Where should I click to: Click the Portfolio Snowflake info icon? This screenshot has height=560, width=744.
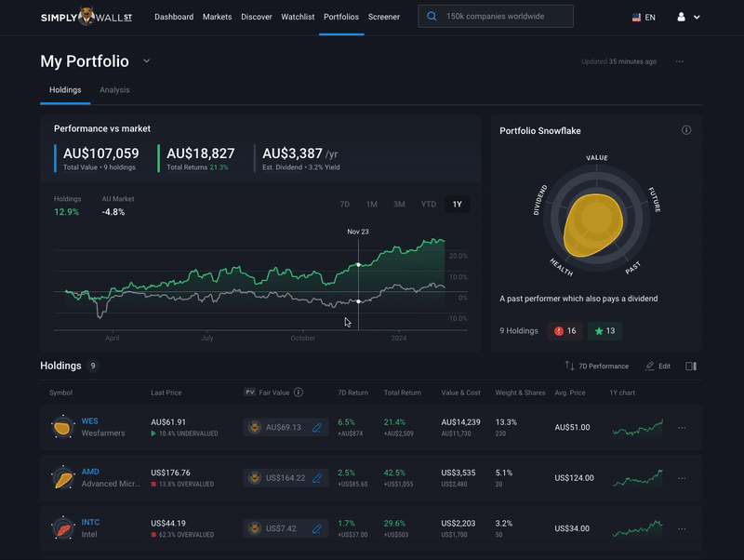click(686, 130)
